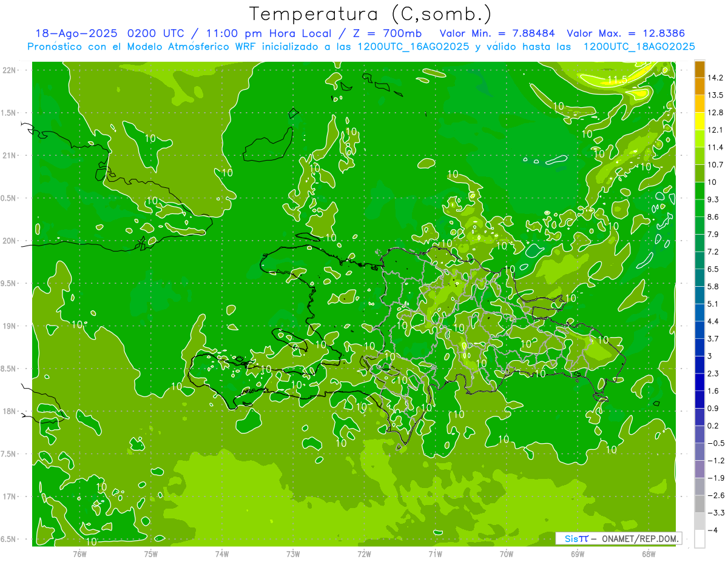
Task: Click the "4.4" color scale label
Action: coord(713,321)
